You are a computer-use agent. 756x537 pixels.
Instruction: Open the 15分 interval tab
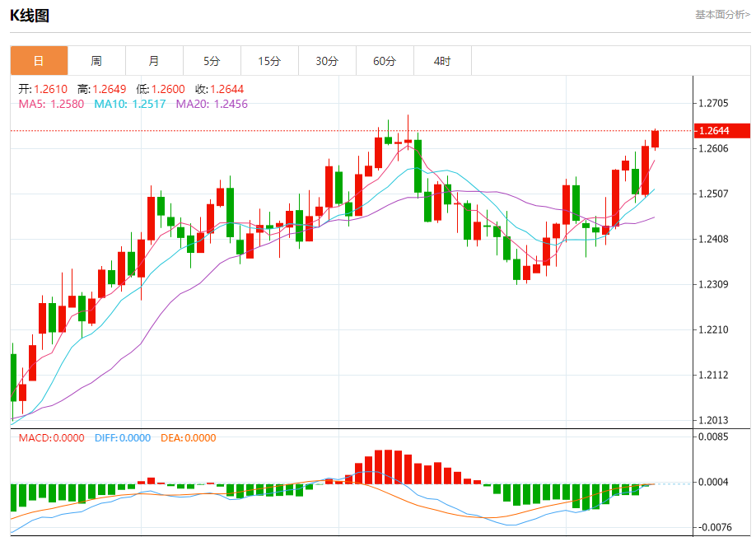[269, 61]
